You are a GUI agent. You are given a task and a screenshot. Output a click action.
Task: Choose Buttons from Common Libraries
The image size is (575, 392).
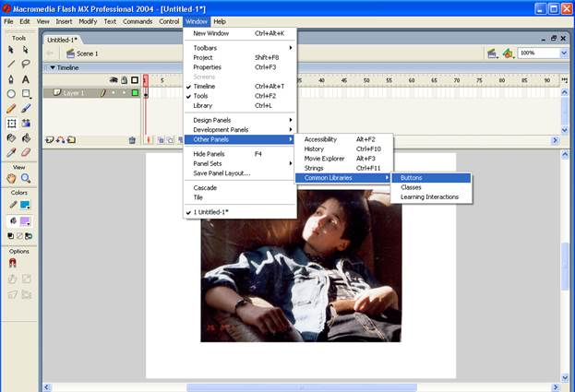point(431,178)
